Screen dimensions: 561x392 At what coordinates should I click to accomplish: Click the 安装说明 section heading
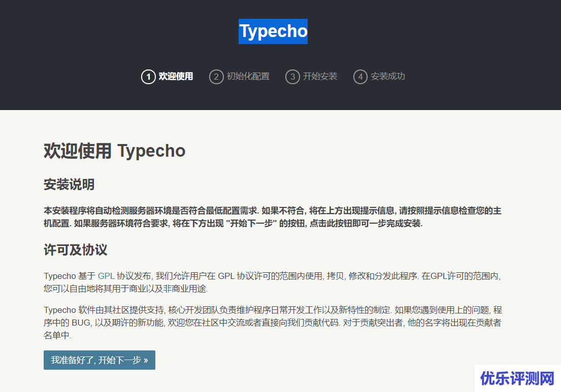tap(69, 185)
